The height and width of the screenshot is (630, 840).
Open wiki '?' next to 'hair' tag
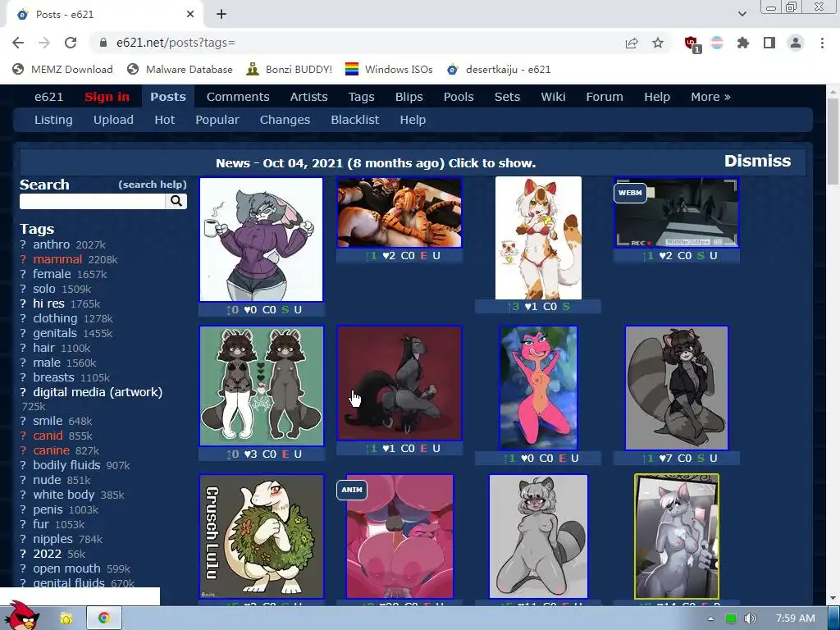click(23, 348)
